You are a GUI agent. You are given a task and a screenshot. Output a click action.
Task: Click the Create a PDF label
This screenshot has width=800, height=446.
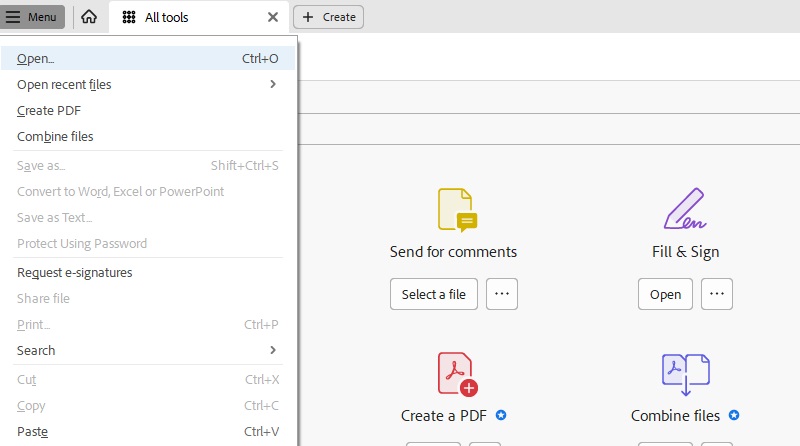click(x=444, y=415)
